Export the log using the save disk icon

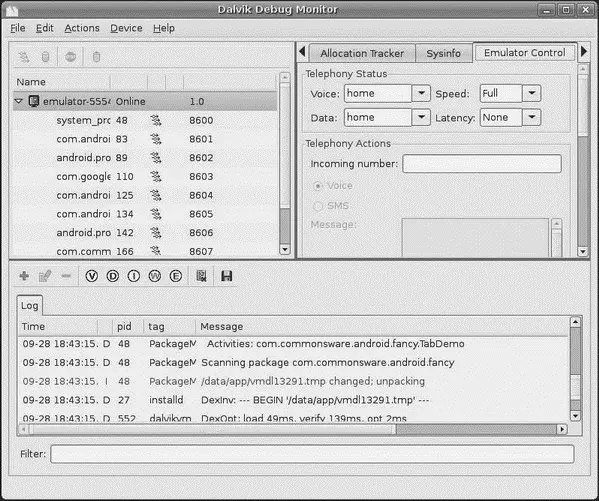(x=227, y=276)
